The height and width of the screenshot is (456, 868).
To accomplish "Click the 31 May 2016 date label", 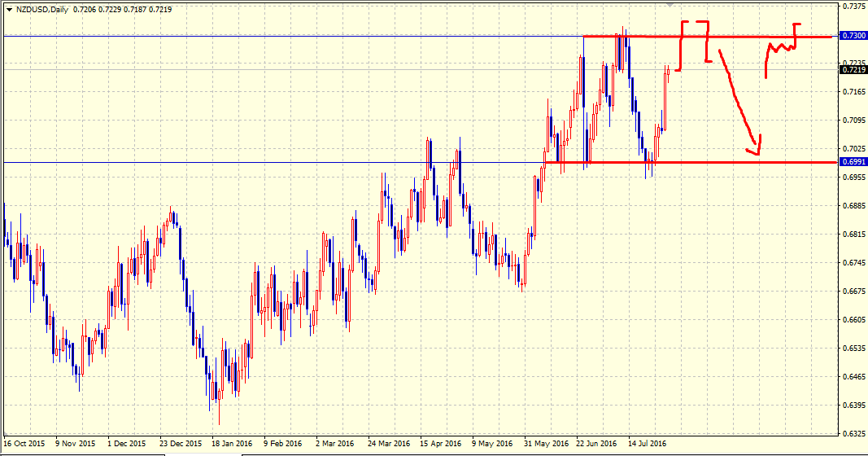I will (547, 444).
